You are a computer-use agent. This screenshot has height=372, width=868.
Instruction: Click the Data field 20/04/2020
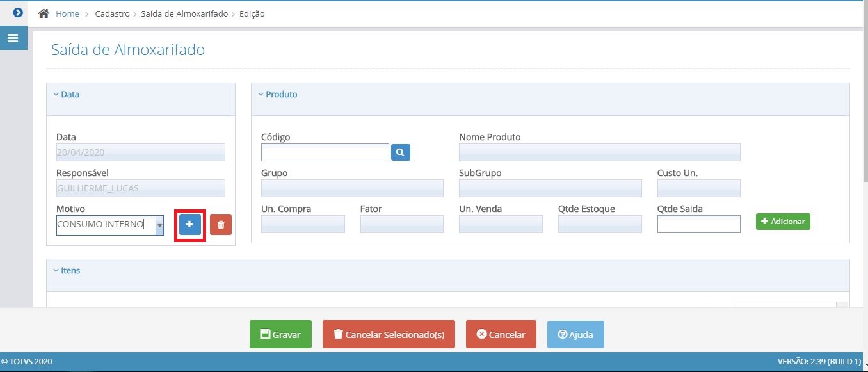click(x=141, y=152)
